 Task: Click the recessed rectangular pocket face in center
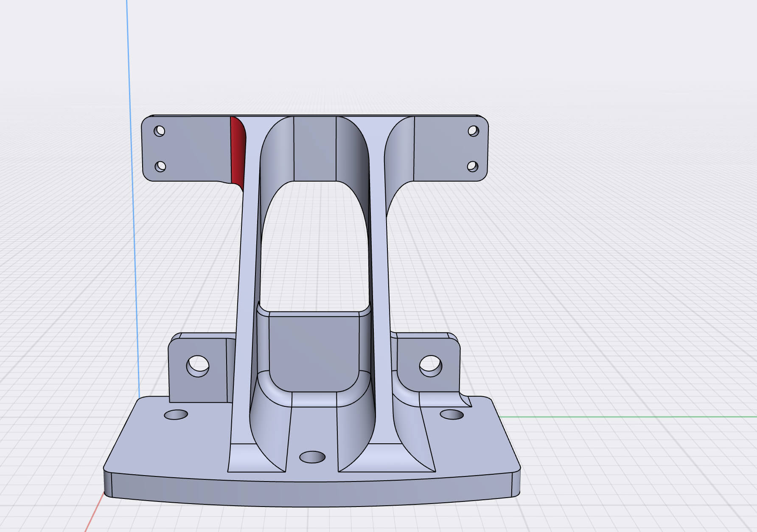[314, 352]
